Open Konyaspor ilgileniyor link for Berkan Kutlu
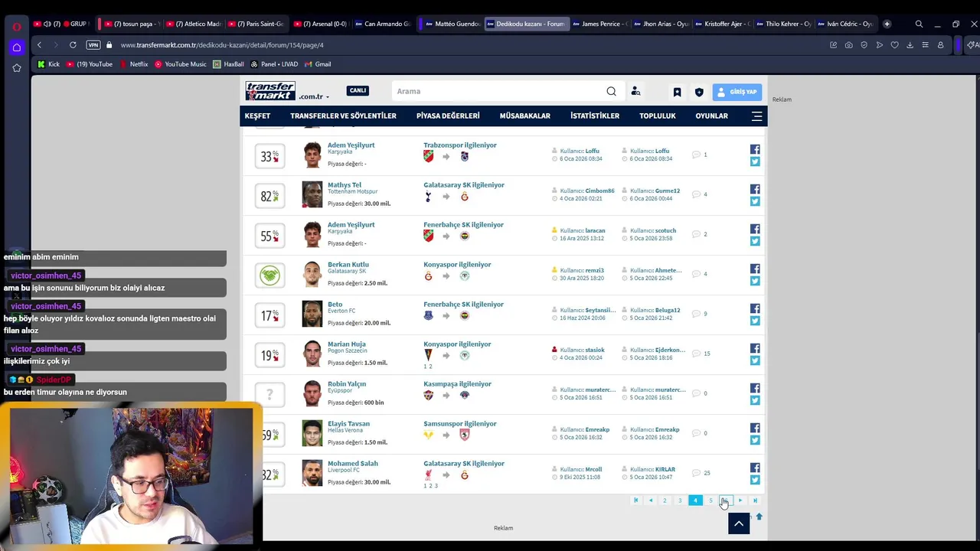This screenshot has width=980, height=551. click(457, 264)
